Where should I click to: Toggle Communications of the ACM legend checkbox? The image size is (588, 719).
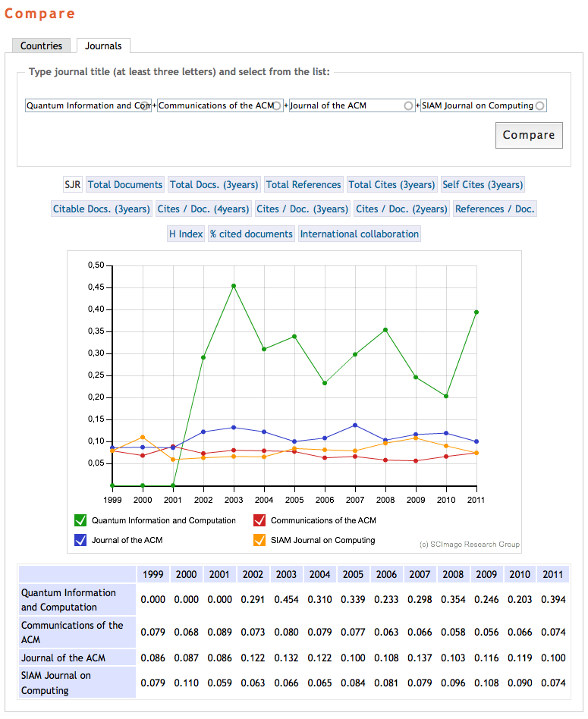[259, 520]
